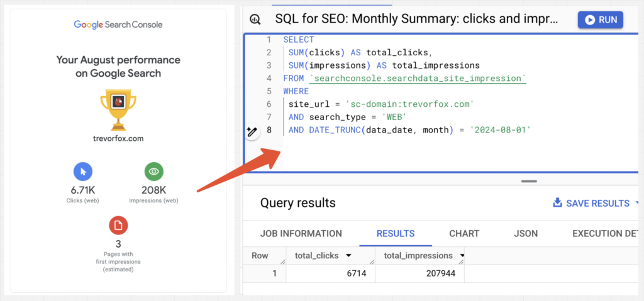Click the 3 pages with first impressions count

pos(118,244)
